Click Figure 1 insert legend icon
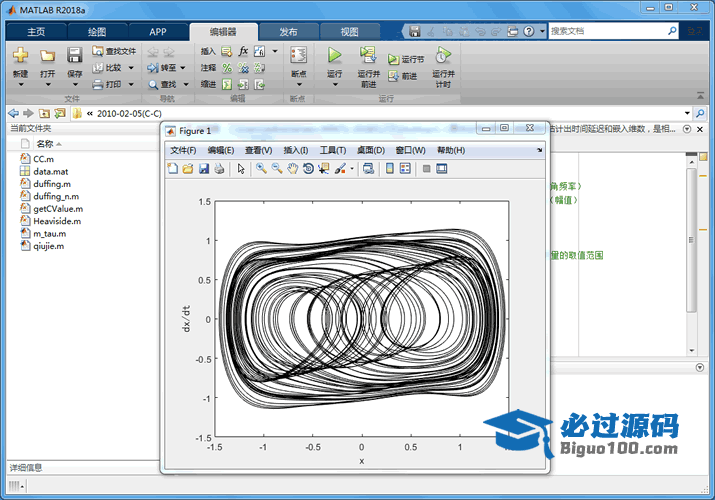The width and height of the screenshot is (715, 500). coord(405,169)
